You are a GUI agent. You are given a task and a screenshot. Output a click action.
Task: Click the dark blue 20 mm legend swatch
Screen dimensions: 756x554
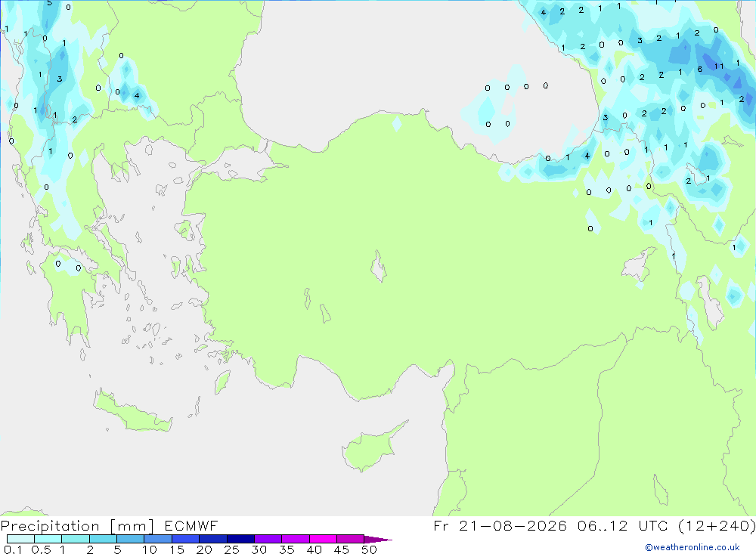(x=212, y=539)
